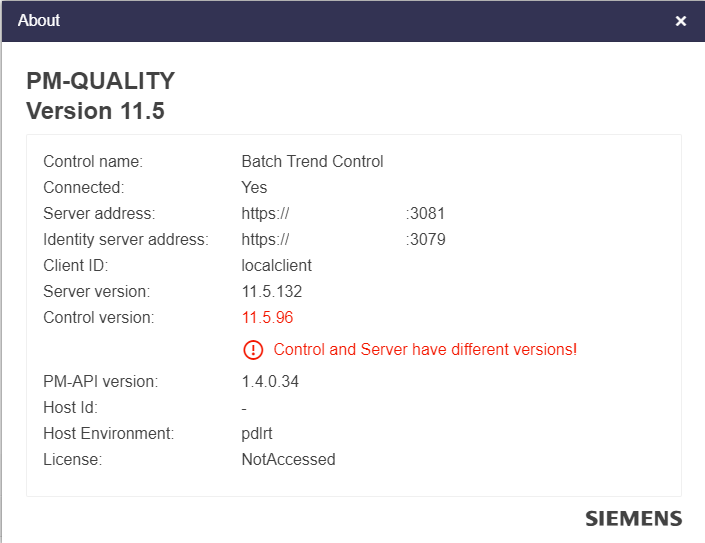The image size is (705, 543).
Task: Click the PM-API version 1.4.0.34 value
Action: [x=270, y=382]
